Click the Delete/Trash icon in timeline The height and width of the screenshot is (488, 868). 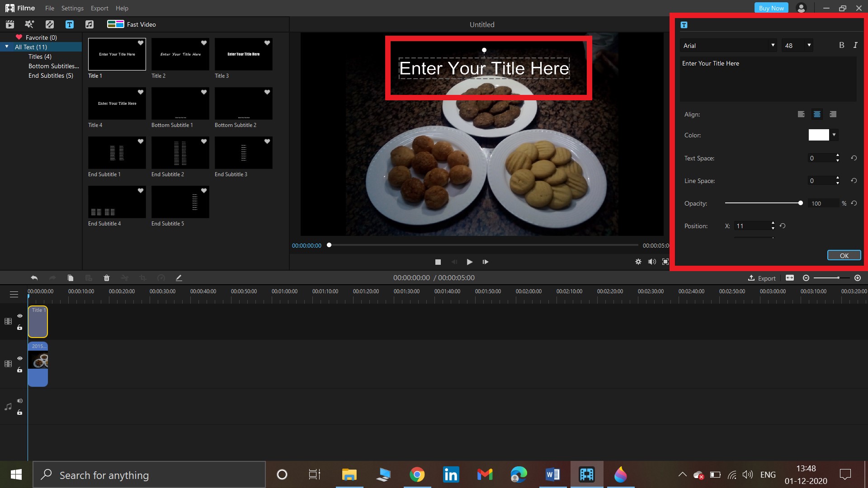[x=107, y=278]
